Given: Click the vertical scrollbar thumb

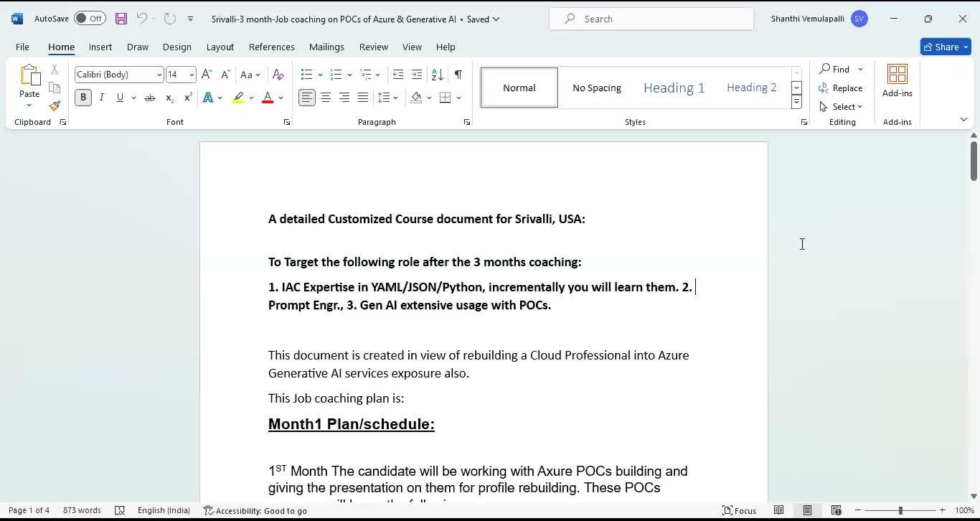Looking at the screenshot, I should [x=974, y=161].
